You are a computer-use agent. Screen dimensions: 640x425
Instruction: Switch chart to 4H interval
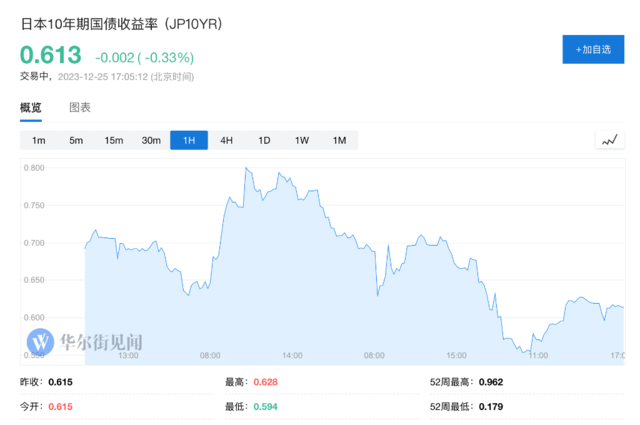click(x=226, y=140)
